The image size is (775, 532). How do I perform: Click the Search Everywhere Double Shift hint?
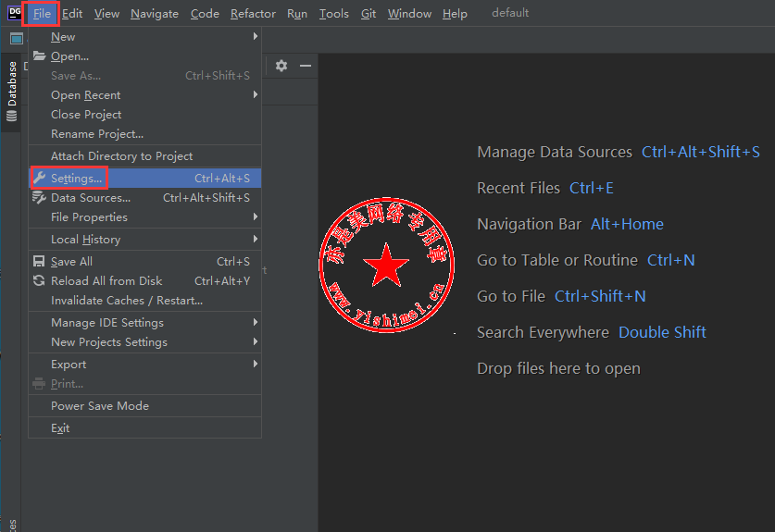pos(591,332)
